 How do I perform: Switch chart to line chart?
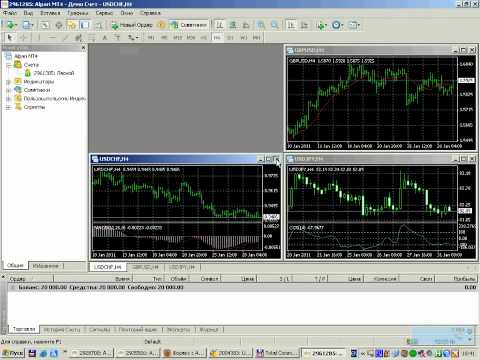(246, 25)
